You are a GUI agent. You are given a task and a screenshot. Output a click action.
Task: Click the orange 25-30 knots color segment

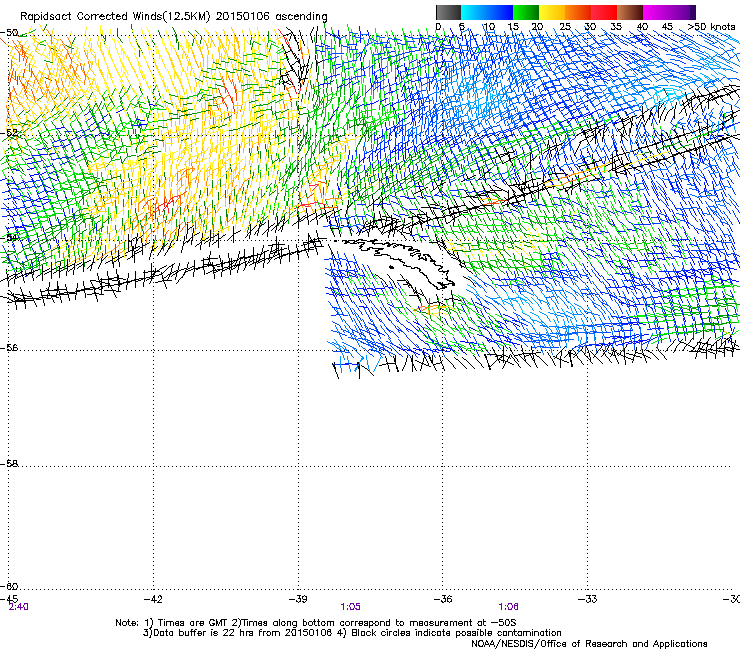click(578, 12)
